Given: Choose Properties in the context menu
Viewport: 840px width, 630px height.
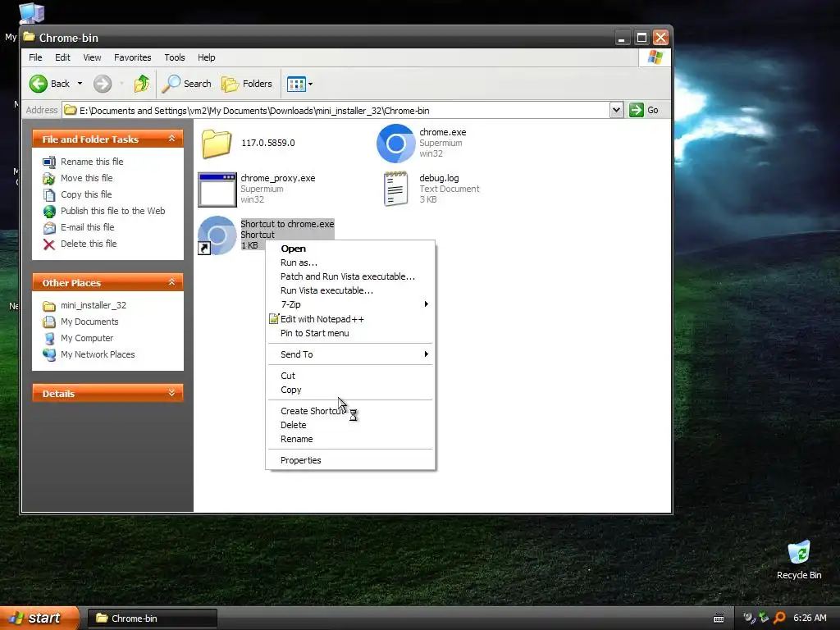Looking at the screenshot, I should (x=350, y=460).
